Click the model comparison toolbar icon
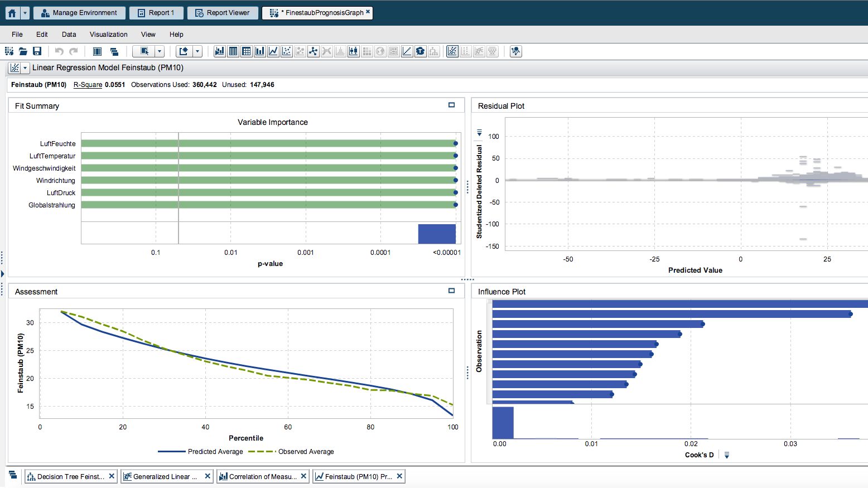The width and height of the screenshot is (868, 488). pos(516,51)
